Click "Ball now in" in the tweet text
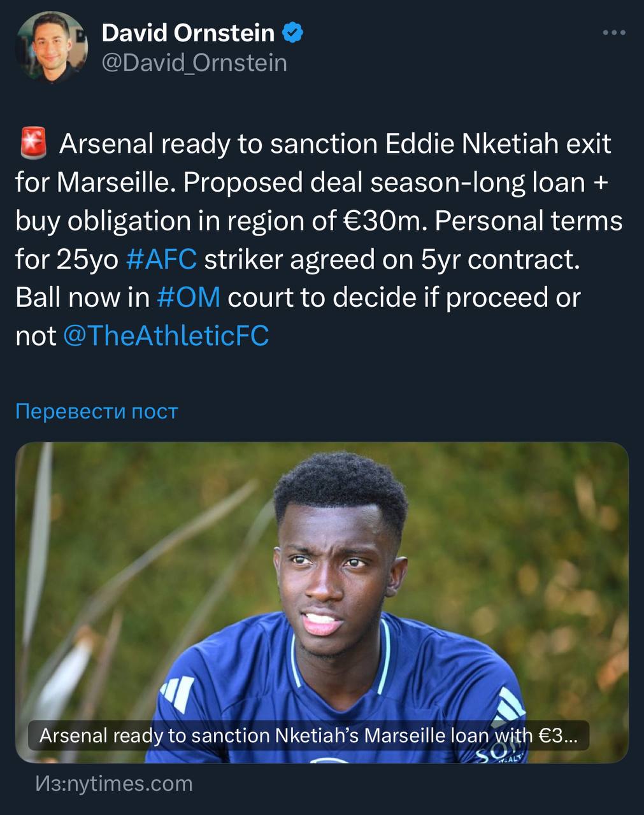The width and height of the screenshot is (644, 815). 82,297
